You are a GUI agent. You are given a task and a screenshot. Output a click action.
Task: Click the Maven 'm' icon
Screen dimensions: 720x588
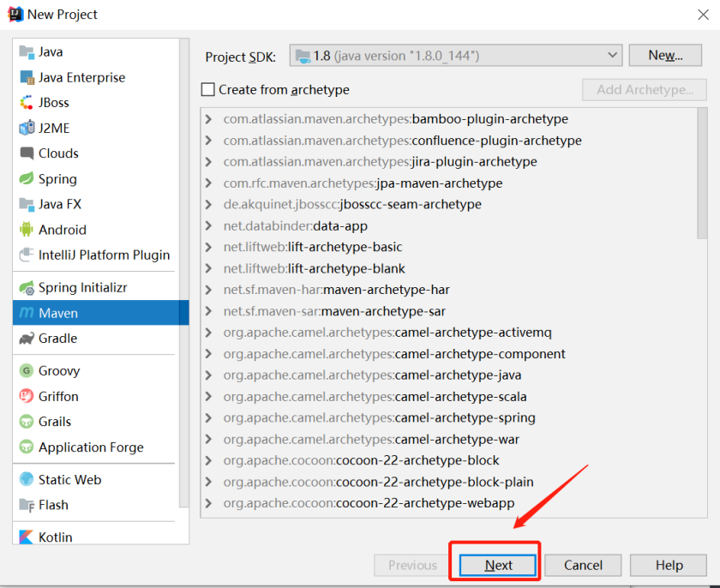pos(27,313)
